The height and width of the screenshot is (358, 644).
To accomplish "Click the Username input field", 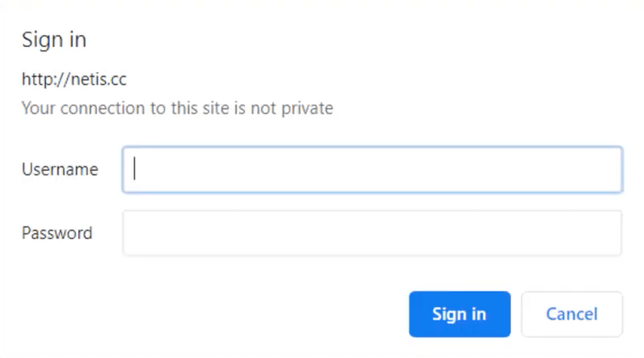I will 372,169.
